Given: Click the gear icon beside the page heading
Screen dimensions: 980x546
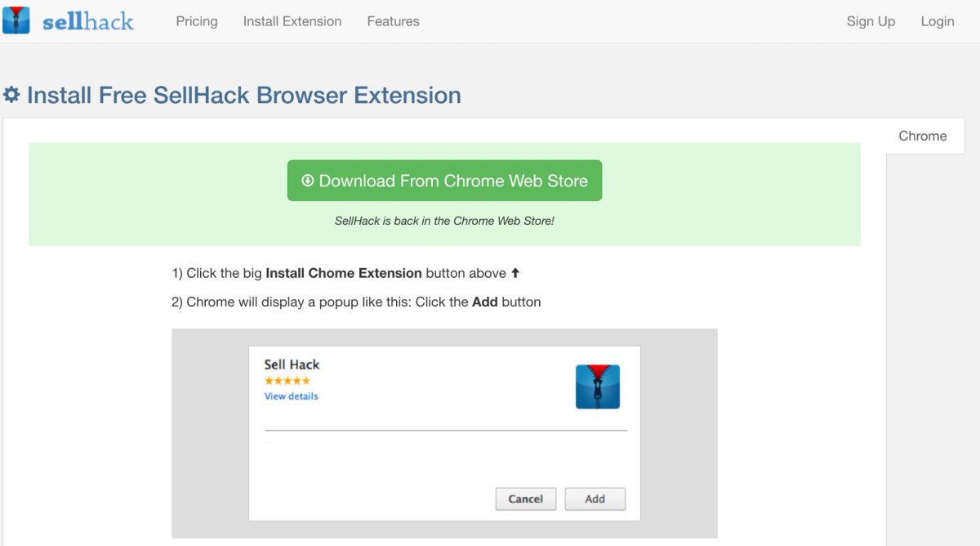Looking at the screenshot, I should pyautogui.click(x=11, y=95).
